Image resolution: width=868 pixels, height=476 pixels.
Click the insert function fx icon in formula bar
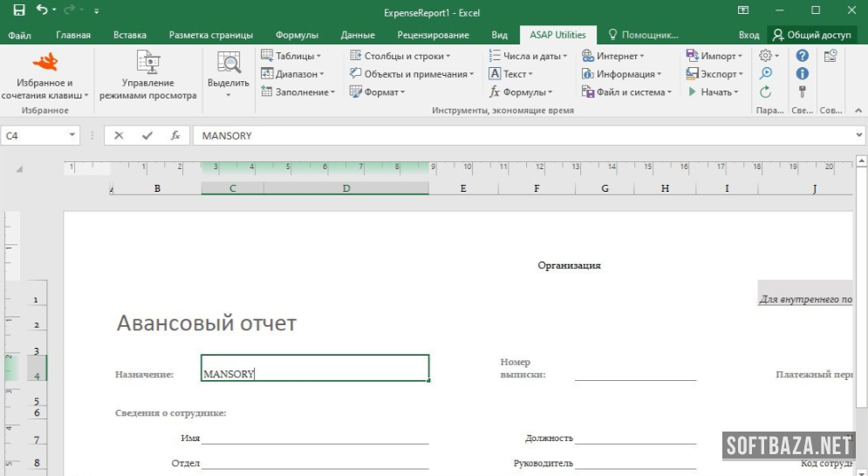[175, 136]
